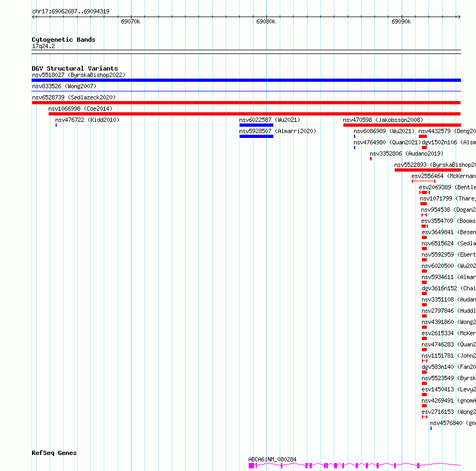
Task: Open the esv2069389 variant label
Action: 448,187
